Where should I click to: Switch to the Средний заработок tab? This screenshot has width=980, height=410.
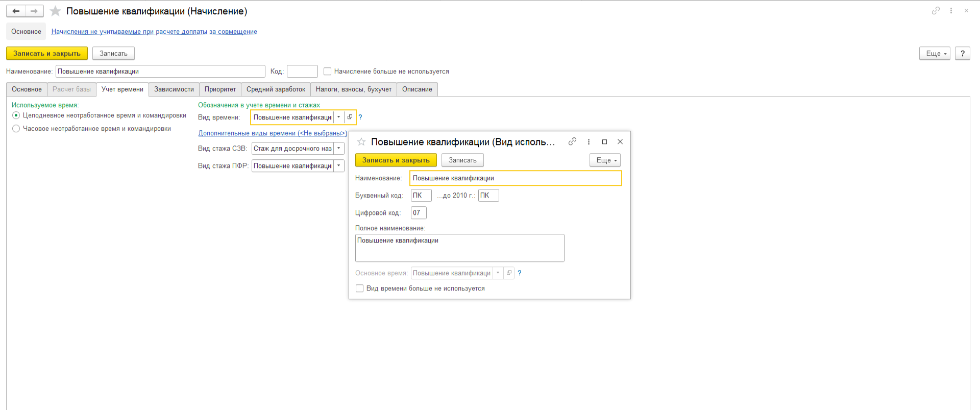point(276,89)
